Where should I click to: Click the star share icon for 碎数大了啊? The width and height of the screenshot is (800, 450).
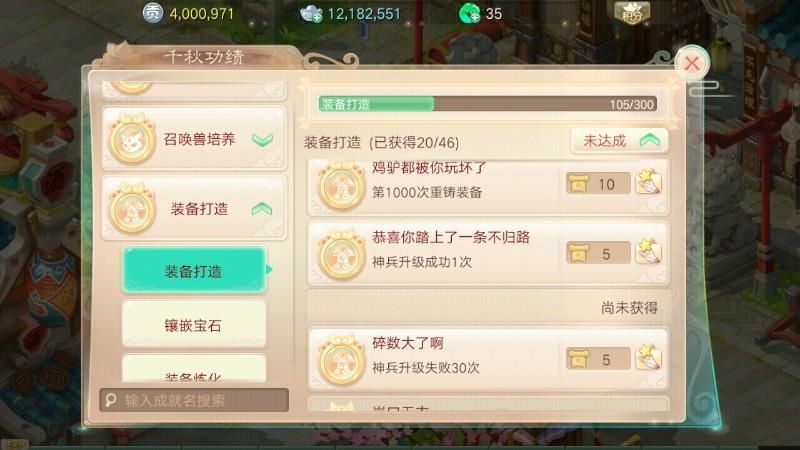click(648, 357)
